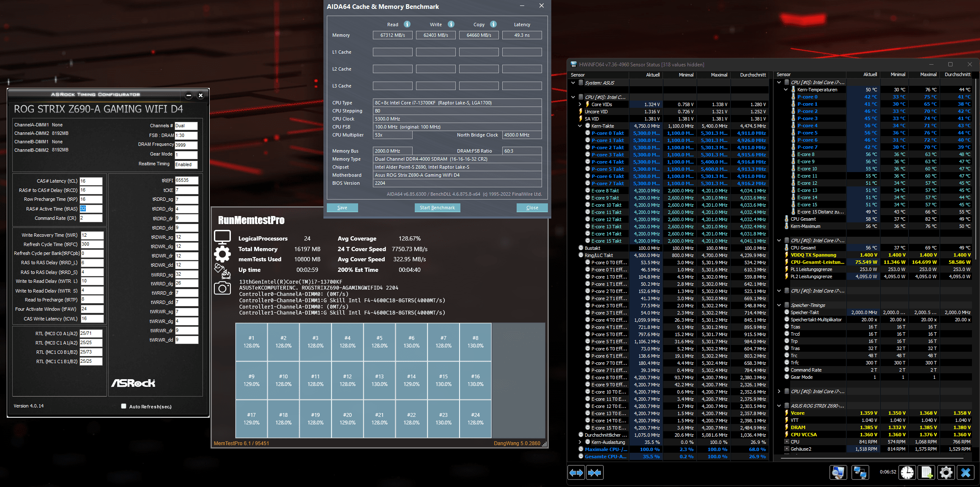The image size is (980, 487).
Task: Click HWiNFO expand columns double-arrow button
Action: click(576, 473)
